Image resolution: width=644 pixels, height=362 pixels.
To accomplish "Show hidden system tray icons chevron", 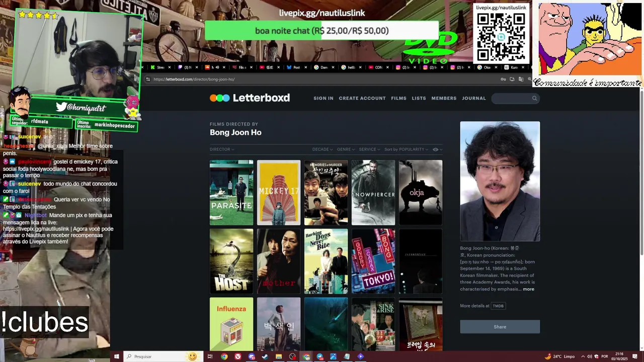I will 583,356.
